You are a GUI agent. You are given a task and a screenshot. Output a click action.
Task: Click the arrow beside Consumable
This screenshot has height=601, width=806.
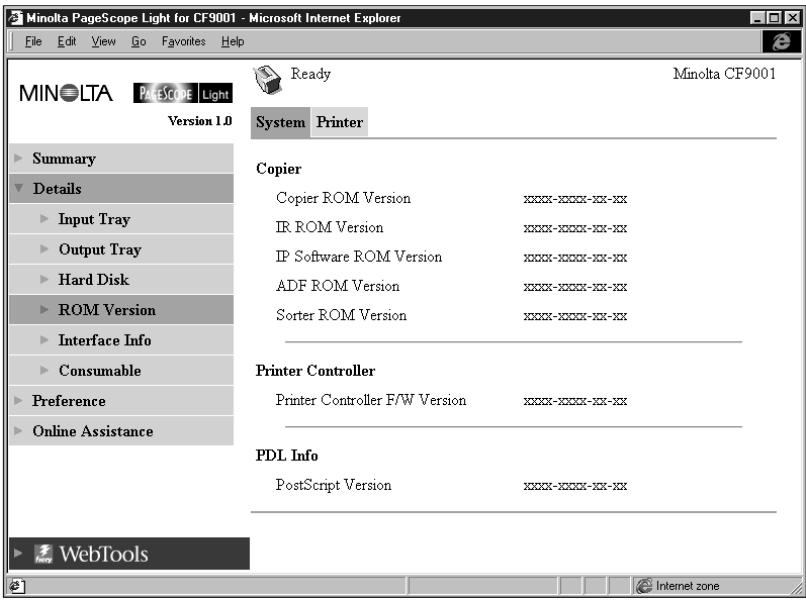pyautogui.click(x=44, y=370)
